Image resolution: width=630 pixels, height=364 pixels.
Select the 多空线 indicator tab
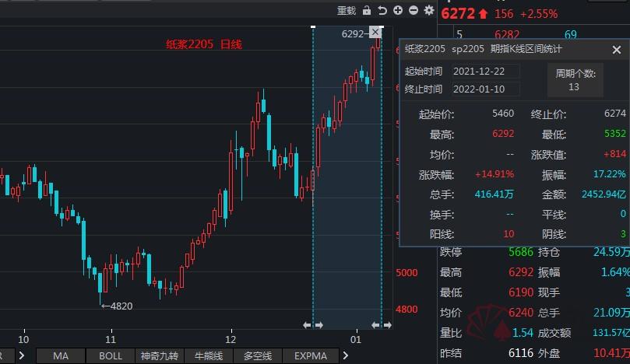tap(258, 356)
